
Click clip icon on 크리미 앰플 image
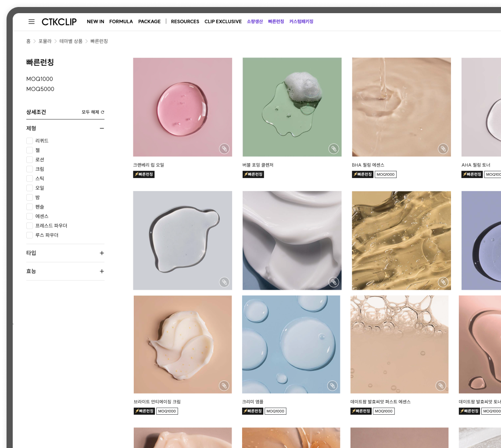pyautogui.click(x=332, y=386)
